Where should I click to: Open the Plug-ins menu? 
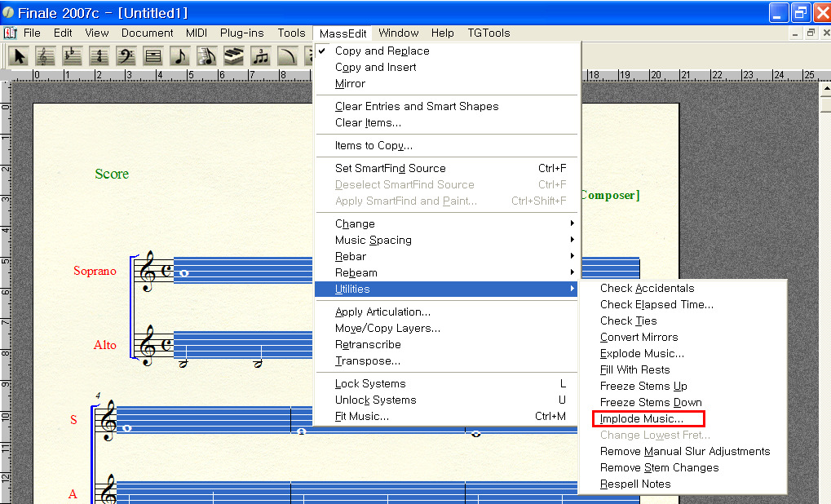[x=241, y=33]
